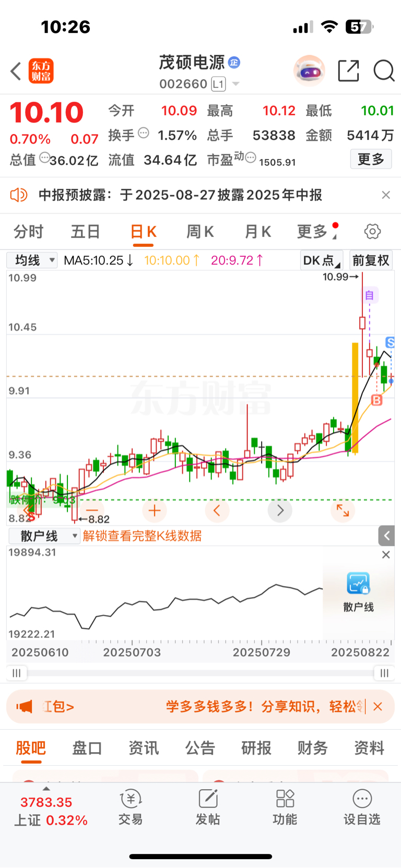Expand the stock code dropdown arrow

tap(235, 84)
